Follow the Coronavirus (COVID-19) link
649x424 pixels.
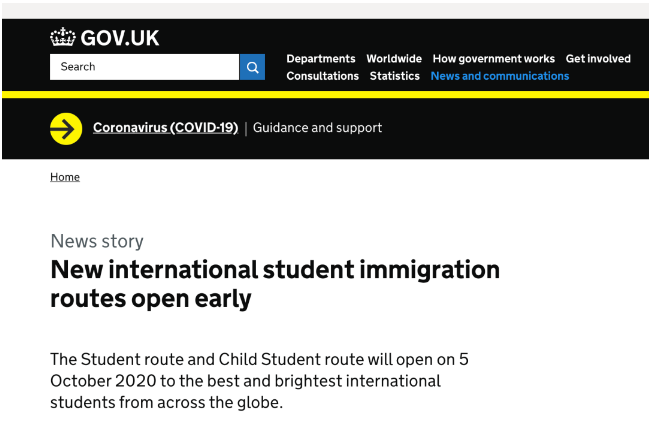click(x=165, y=128)
